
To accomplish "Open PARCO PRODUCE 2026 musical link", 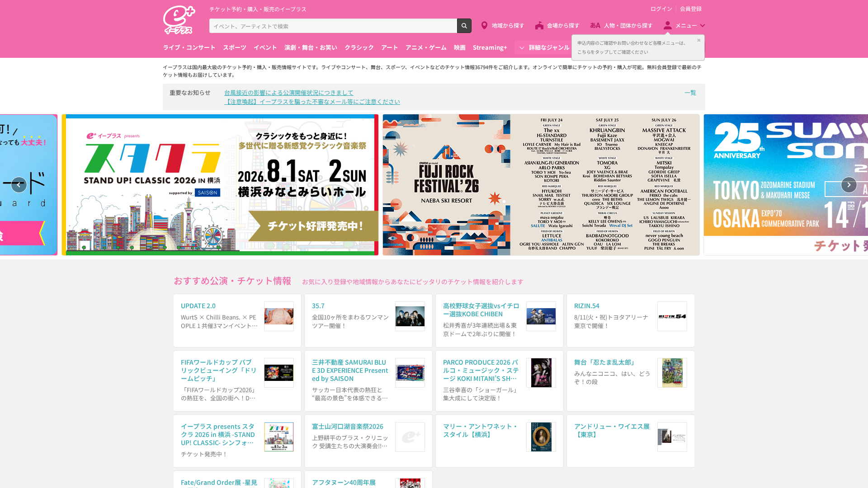I will click(481, 371).
